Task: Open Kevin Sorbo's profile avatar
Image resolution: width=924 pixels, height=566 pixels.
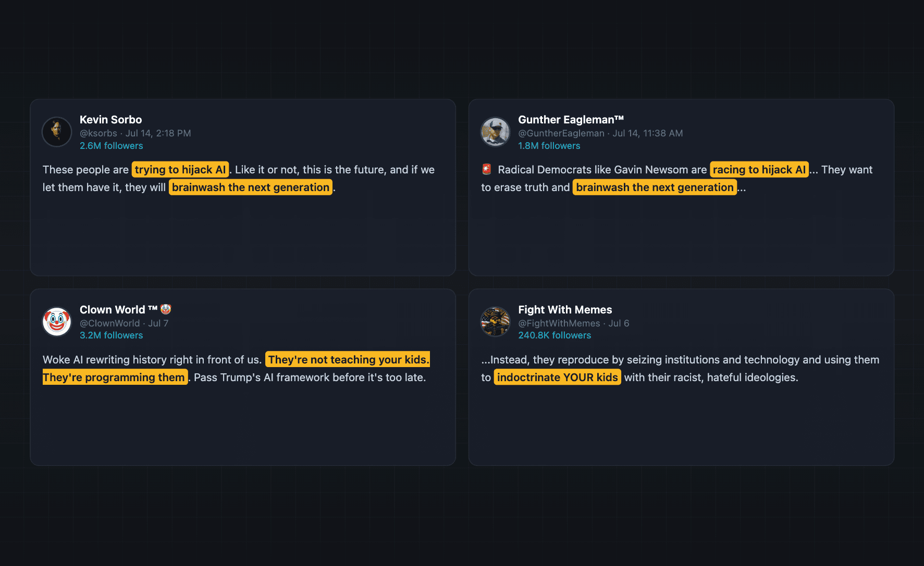Action: pyautogui.click(x=57, y=132)
